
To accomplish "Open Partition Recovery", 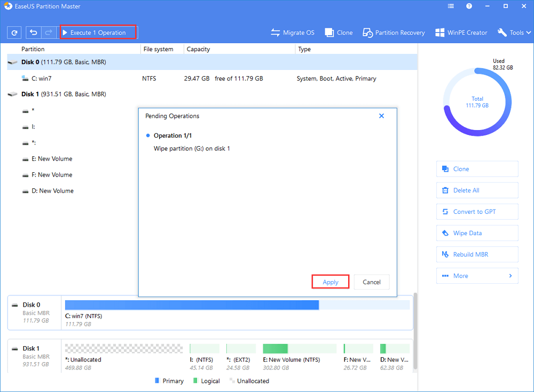I will [394, 33].
